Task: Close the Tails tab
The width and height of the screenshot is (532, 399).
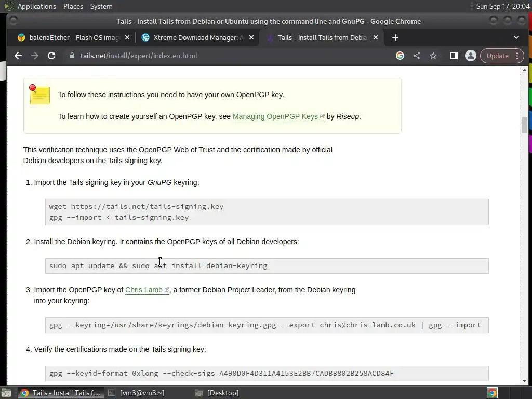Action: [x=376, y=37]
